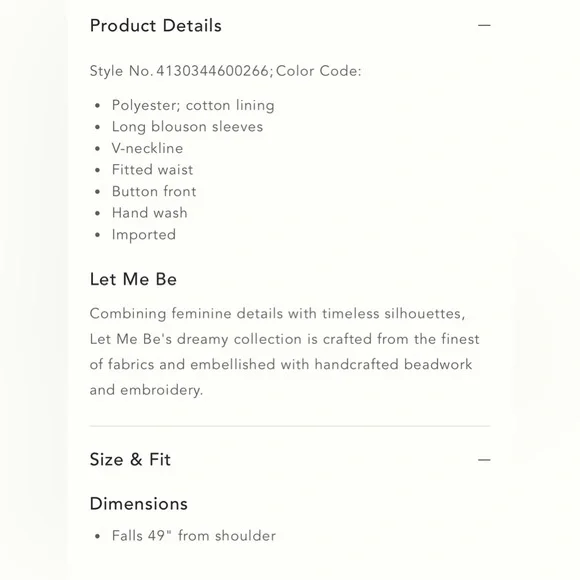This screenshot has height=580, width=580.
Task: Click the Button front list item
Action: 154,192
